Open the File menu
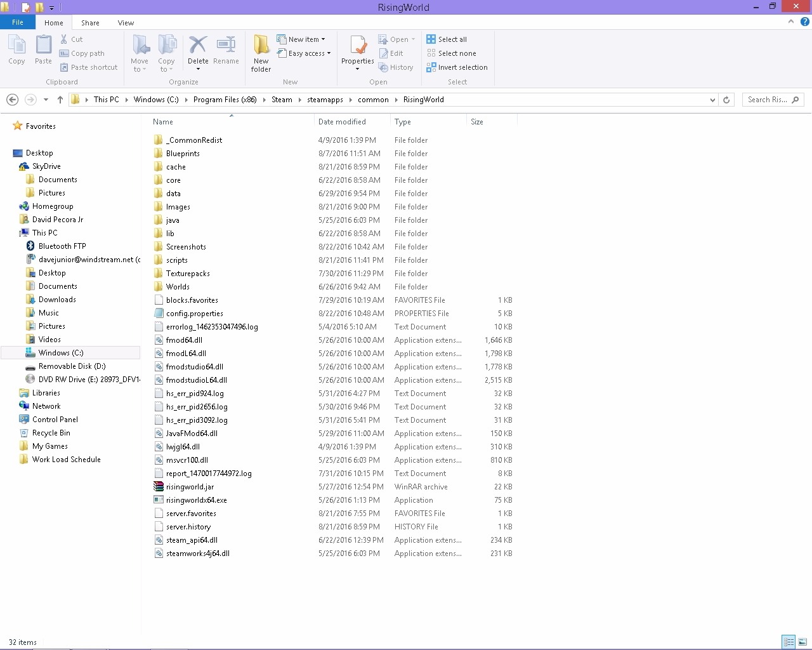The image size is (812, 650). [x=18, y=22]
